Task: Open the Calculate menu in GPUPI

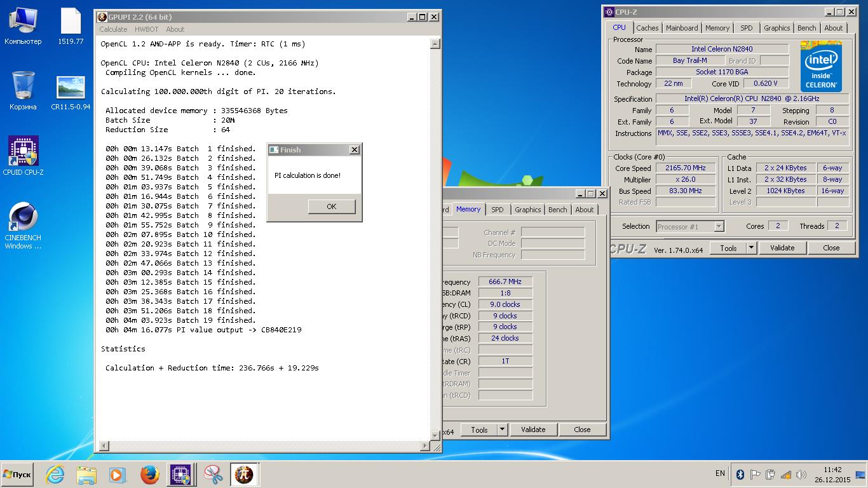Action: click(x=113, y=29)
